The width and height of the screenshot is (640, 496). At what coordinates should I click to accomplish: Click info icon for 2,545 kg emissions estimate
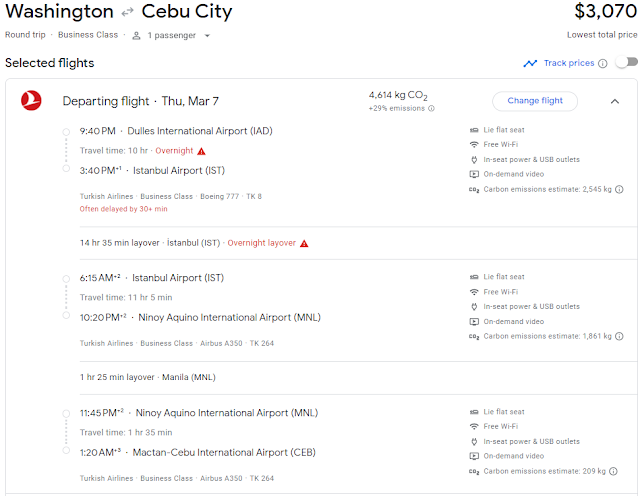pos(619,189)
